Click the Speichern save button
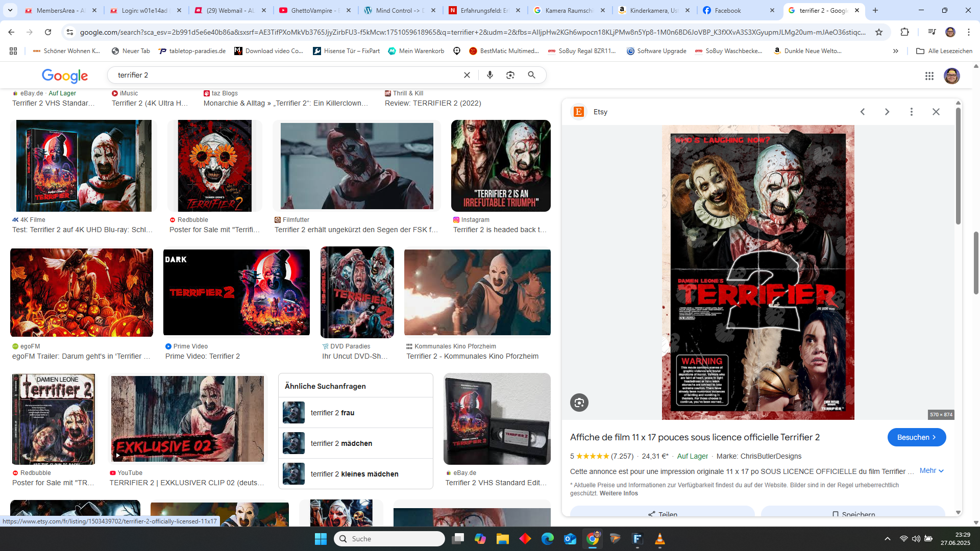 [853, 512]
